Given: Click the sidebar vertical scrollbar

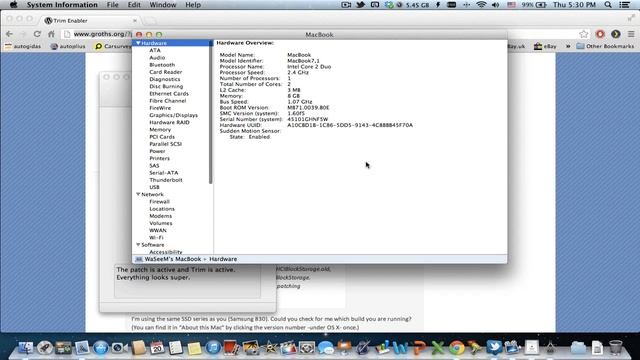Looking at the screenshot, I should point(211,112).
